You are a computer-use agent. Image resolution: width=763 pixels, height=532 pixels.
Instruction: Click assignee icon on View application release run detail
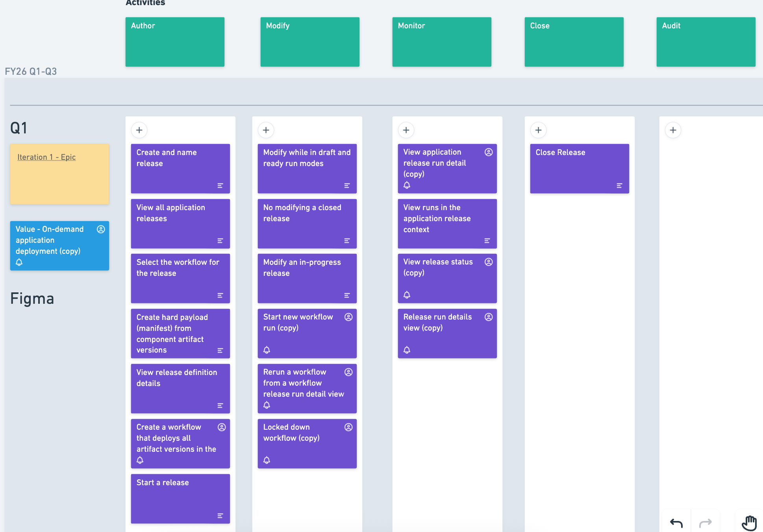point(489,152)
